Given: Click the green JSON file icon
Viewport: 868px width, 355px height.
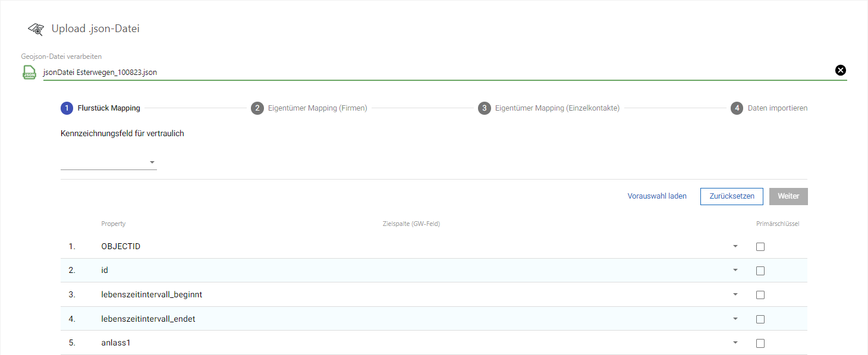Looking at the screenshot, I should click(29, 72).
